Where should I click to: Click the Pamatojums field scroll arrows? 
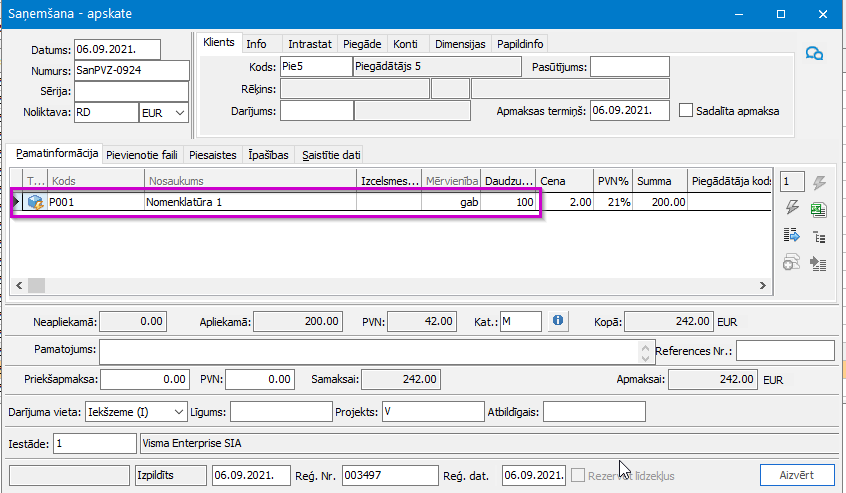(x=645, y=351)
